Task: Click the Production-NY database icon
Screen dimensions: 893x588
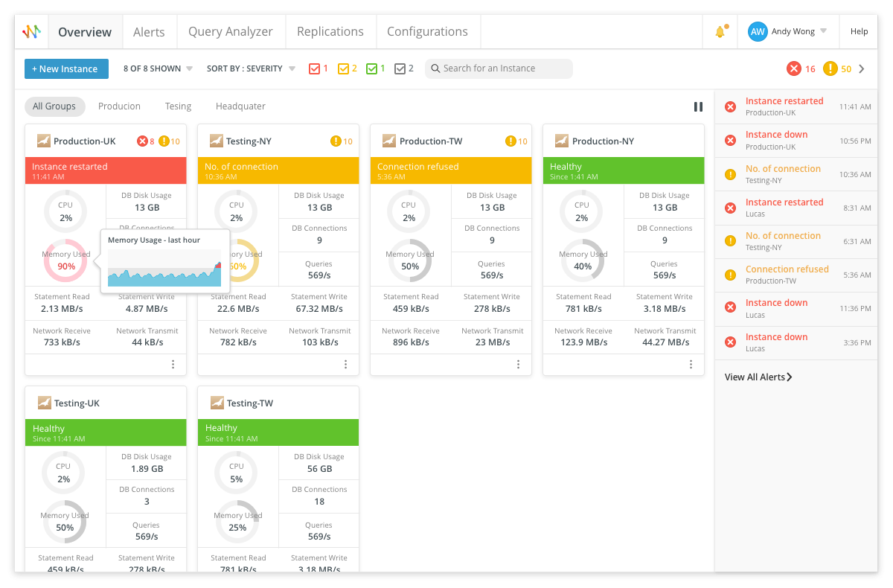Action: pos(562,141)
